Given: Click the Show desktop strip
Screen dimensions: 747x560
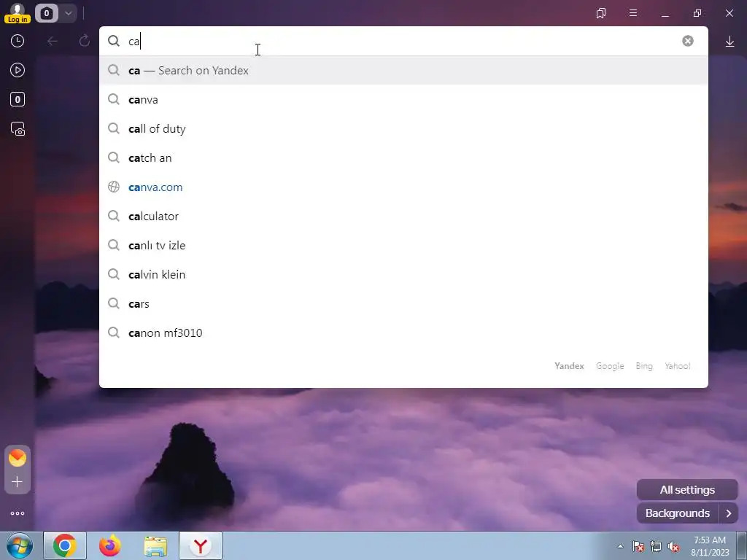Looking at the screenshot, I should [x=742, y=545].
